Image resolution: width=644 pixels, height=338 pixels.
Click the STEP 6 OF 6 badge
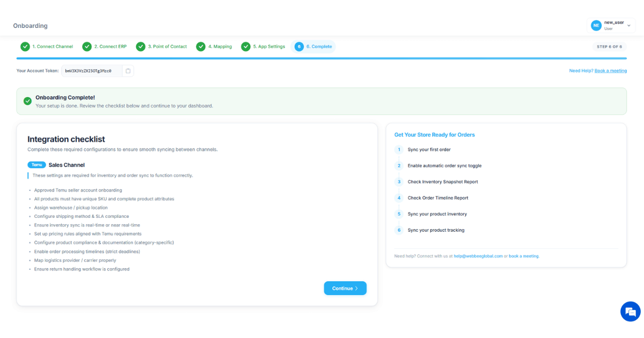tap(609, 47)
